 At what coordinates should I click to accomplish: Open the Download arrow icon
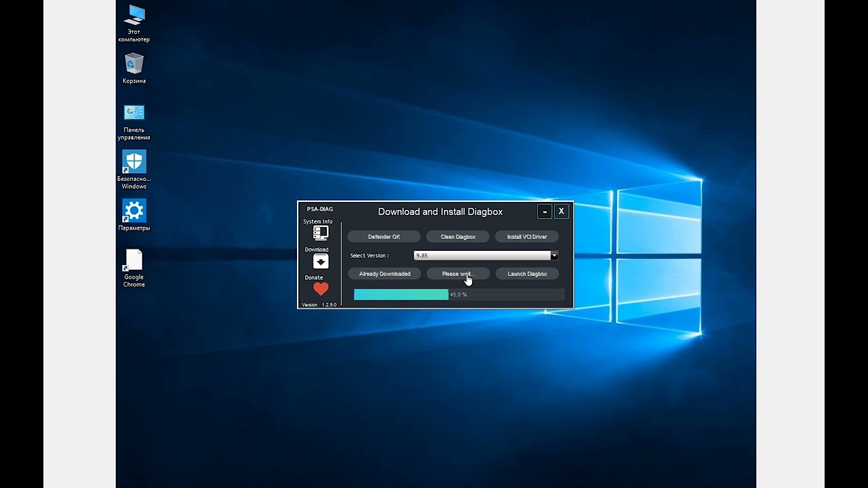point(320,262)
